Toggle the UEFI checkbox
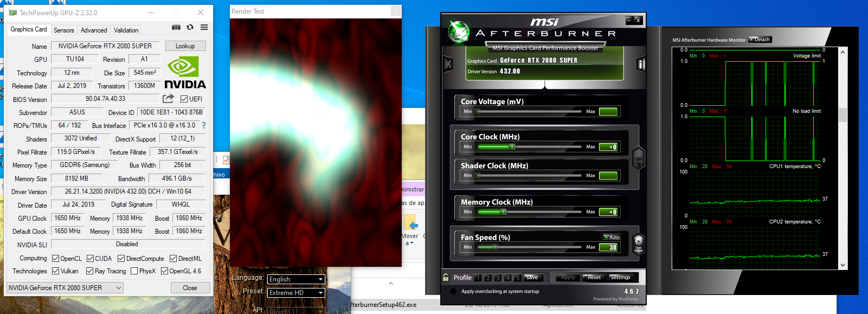The height and width of the screenshot is (314, 868). click(x=184, y=99)
